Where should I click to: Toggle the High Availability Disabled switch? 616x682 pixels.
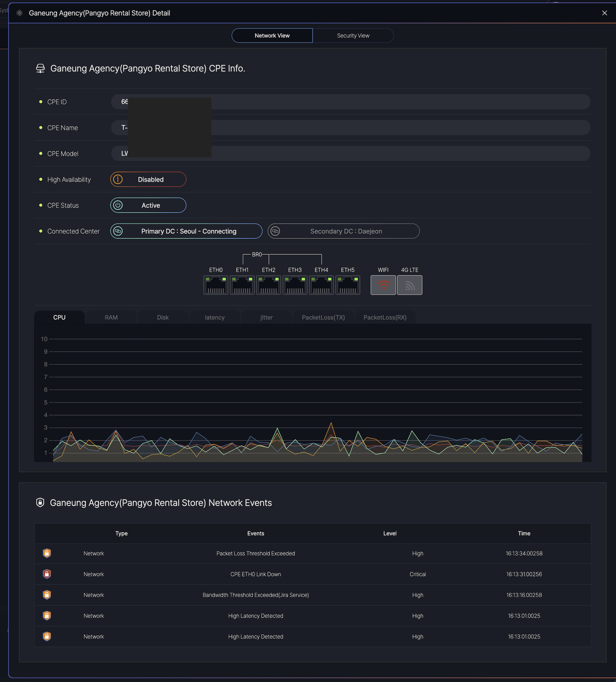tap(148, 179)
